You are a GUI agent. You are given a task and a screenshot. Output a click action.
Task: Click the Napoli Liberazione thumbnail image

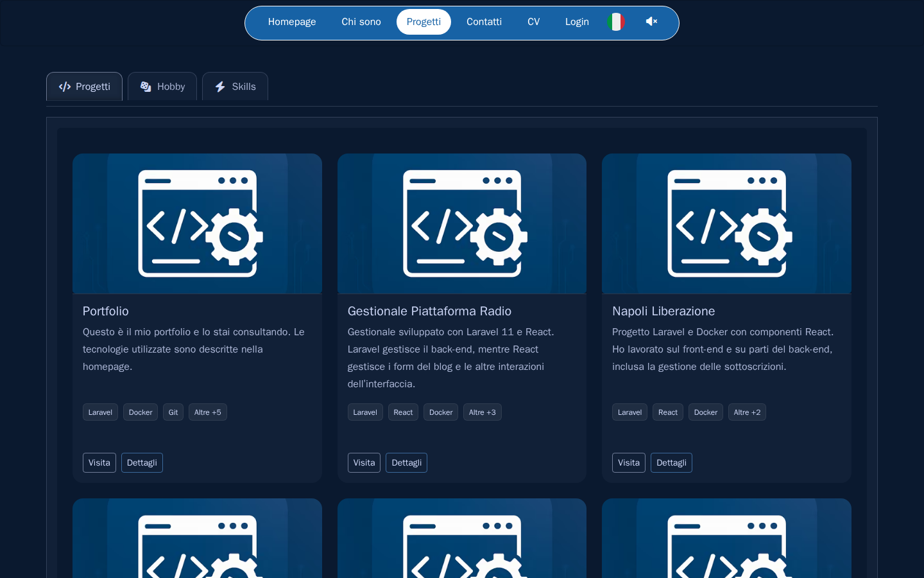[726, 223]
